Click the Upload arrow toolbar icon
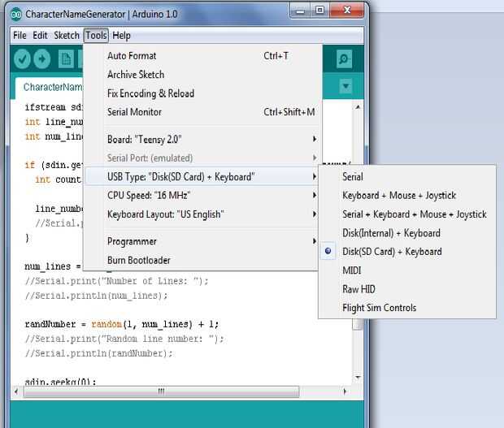 (42, 59)
